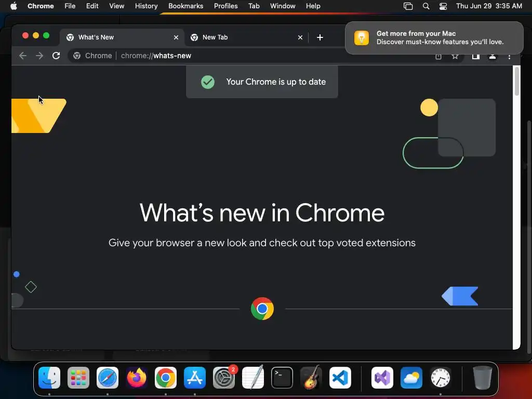Launch Visual Studio Code from the Dock
Screen dimensions: 532x399
340,378
